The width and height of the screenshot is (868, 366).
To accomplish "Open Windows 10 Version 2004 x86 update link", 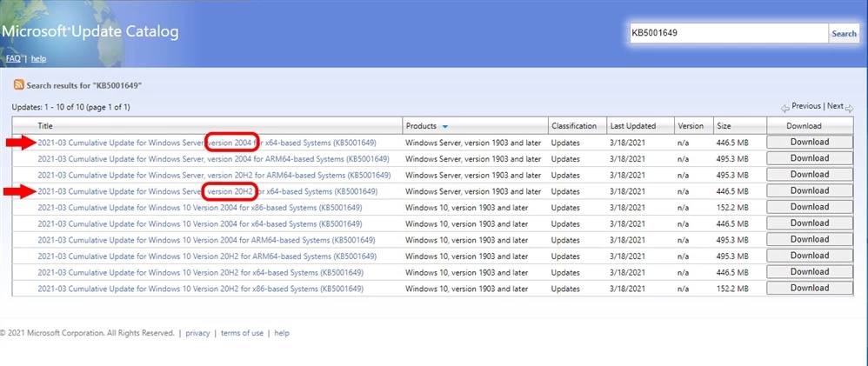I will (x=200, y=208).
